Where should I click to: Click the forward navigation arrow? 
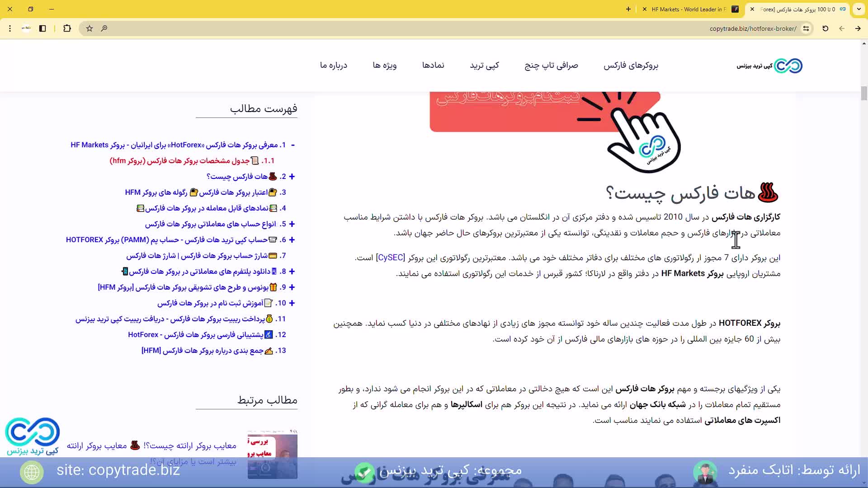(x=858, y=28)
